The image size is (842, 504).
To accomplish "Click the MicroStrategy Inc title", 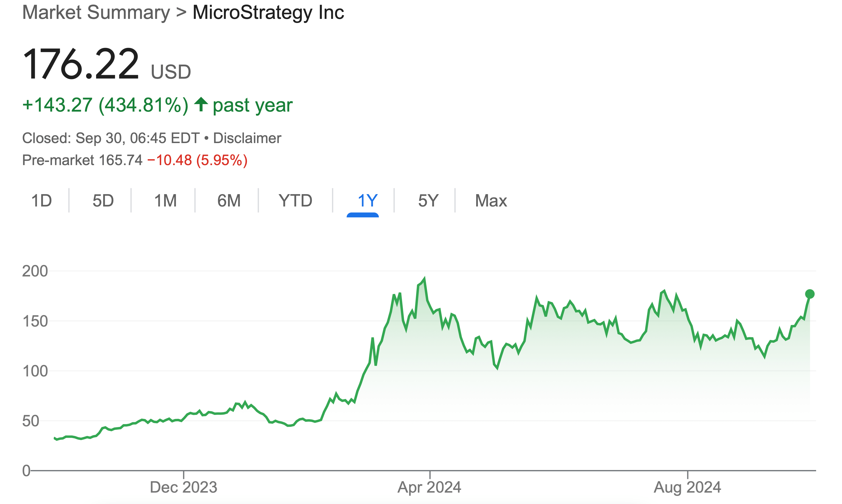I will [268, 13].
